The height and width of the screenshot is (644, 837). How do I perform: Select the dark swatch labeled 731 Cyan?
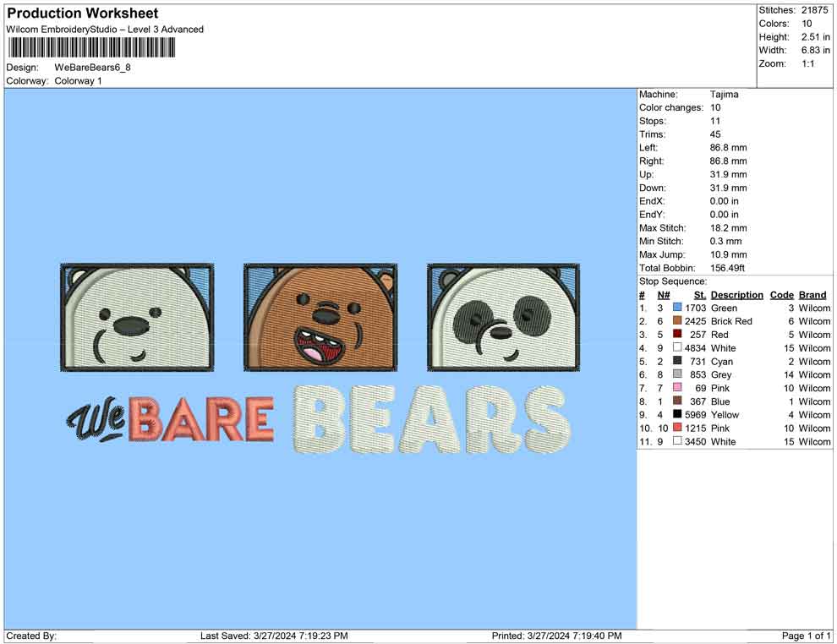point(677,361)
